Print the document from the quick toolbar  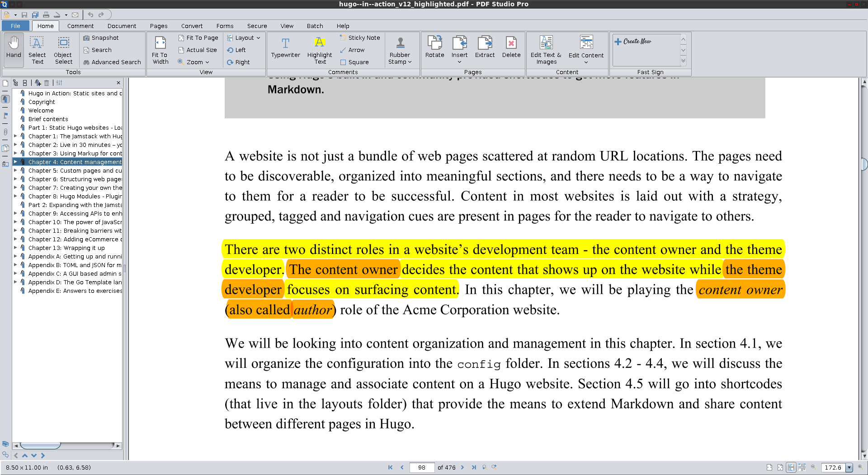click(46, 15)
